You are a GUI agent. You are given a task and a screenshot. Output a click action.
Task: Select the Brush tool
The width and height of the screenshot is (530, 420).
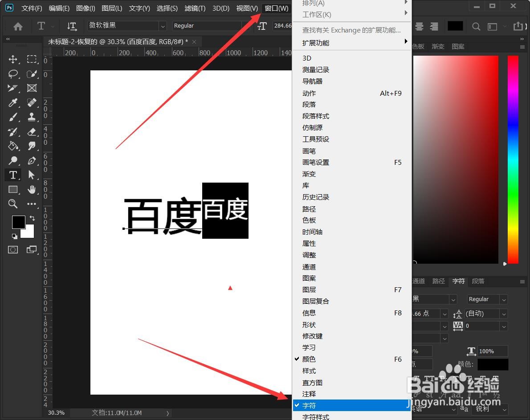click(x=13, y=117)
